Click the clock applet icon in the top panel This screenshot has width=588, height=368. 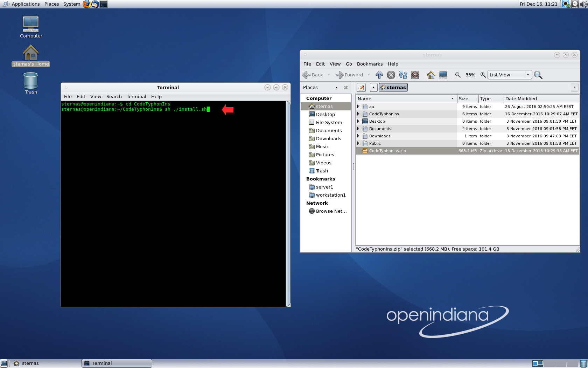tap(575, 4)
